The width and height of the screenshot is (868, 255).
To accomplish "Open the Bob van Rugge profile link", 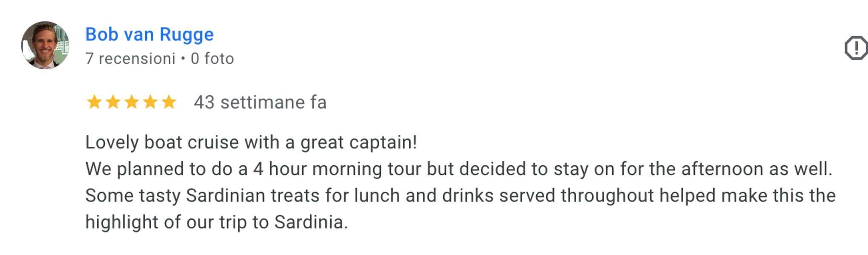I will click(149, 34).
